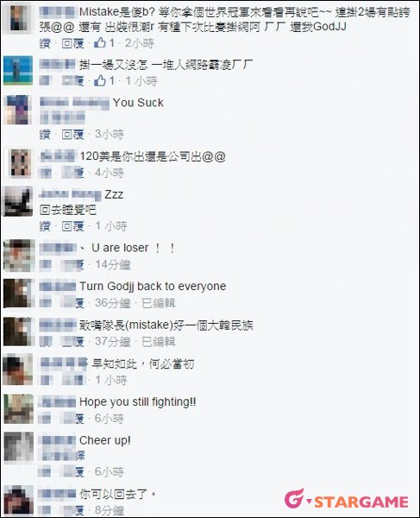Click the like count icon on the 網路霸凌 comment
420x518 pixels.
tap(100, 80)
